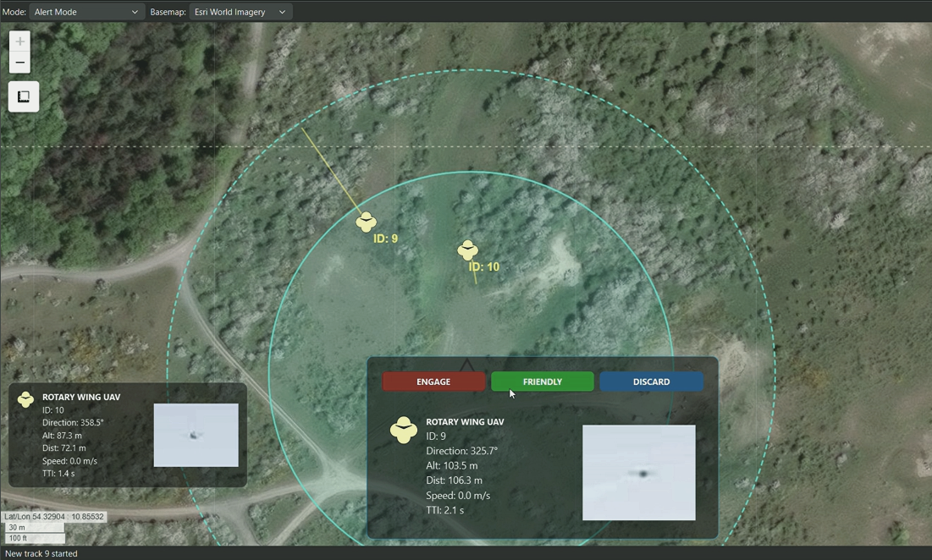Click the 'ROTARY WING UAV' title in the ID 10 card
The width and height of the screenshot is (932, 560).
[x=80, y=398]
